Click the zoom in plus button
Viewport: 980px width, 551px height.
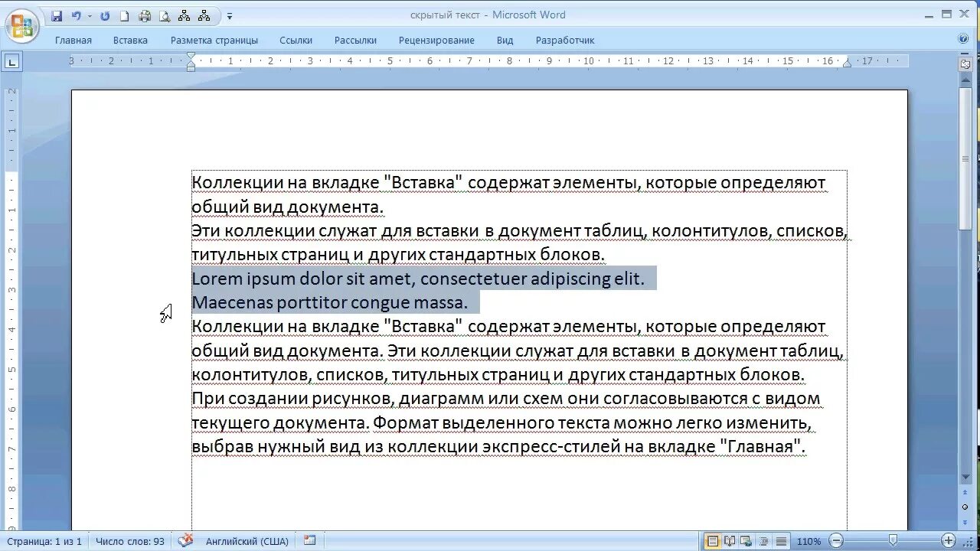point(949,541)
